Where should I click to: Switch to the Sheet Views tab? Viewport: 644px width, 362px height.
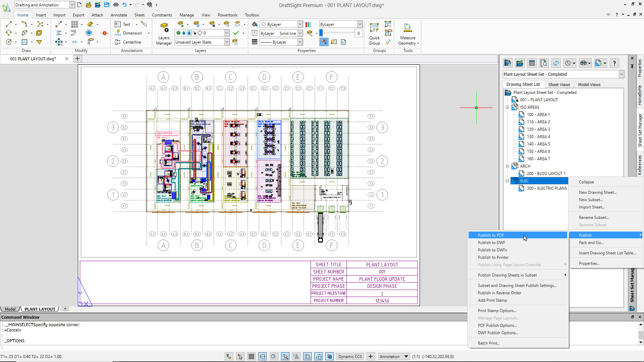(559, 84)
